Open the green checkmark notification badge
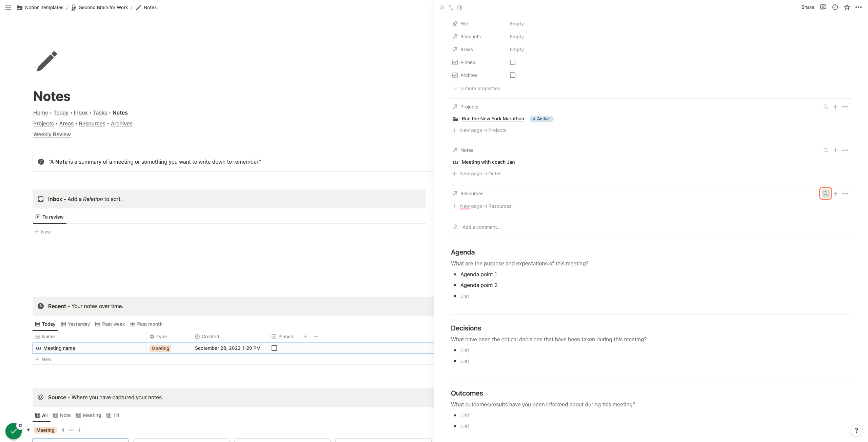The height and width of the screenshot is (442, 868). [x=14, y=431]
